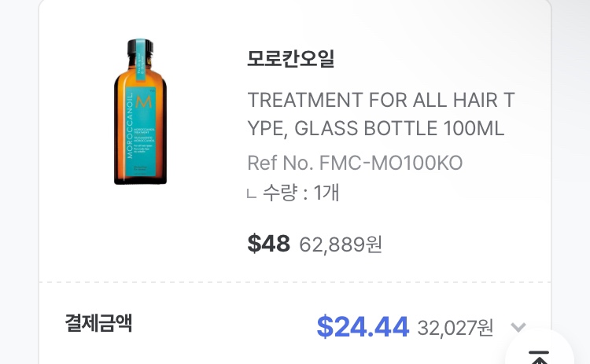Open the TREATMENT FOR ALL HAIR title line

(x=381, y=100)
